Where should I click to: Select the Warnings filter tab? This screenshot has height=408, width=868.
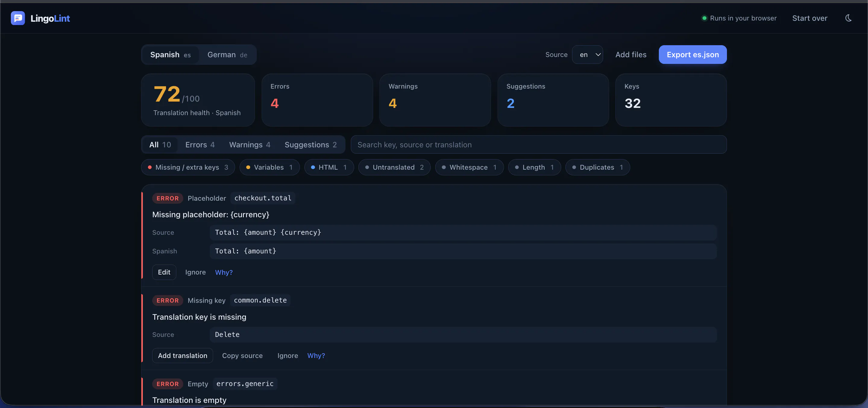coord(250,145)
